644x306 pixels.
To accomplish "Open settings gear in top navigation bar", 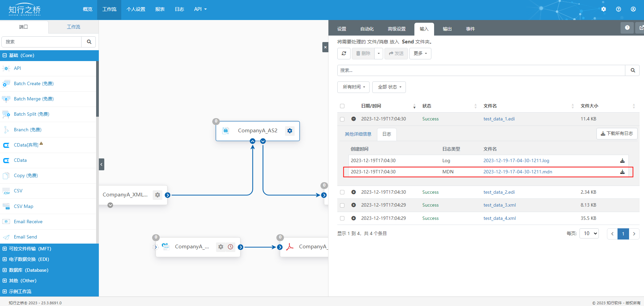I will (x=604, y=9).
